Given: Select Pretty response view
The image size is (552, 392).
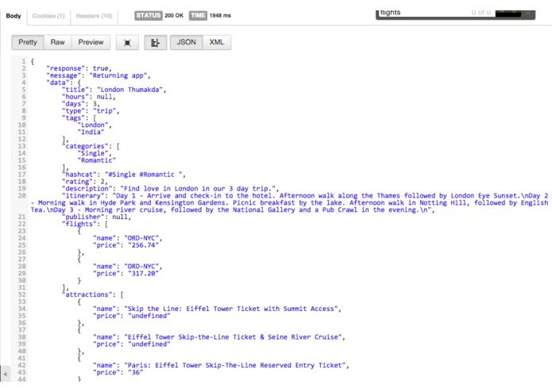Looking at the screenshot, I should pyautogui.click(x=28, y=42).
